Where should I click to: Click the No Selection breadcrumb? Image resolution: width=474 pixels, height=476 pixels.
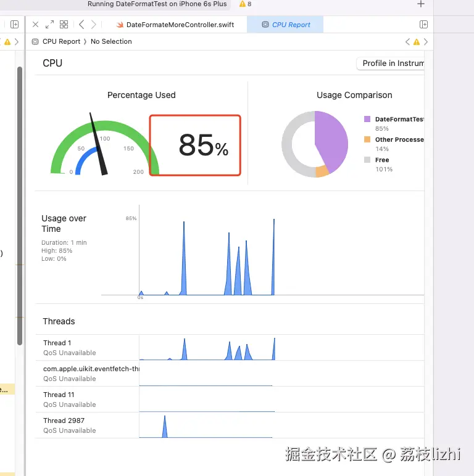click(x=111, y=41)
